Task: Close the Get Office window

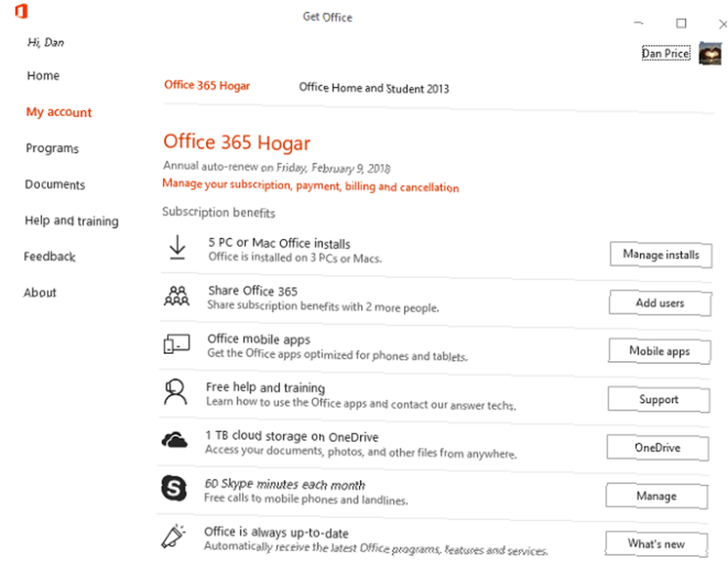Action: click(722, 24)
